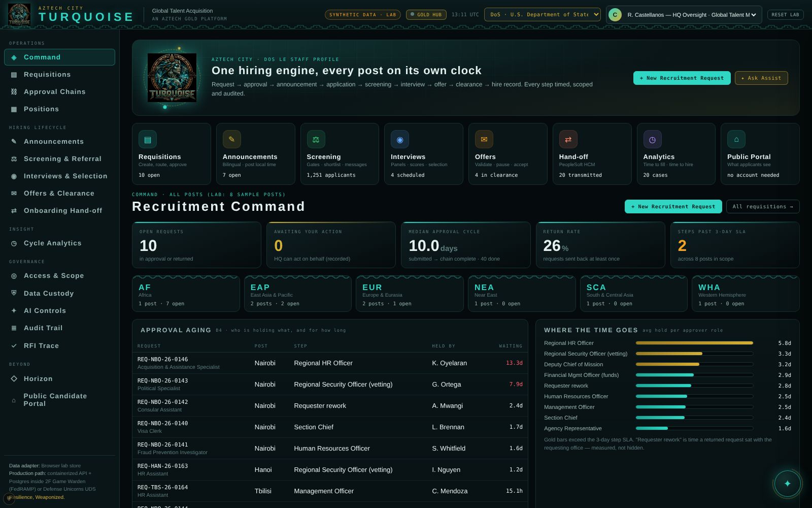812x508 pixels.
Task: Click the Open Requests stat card
Action: tap(196, 245)
